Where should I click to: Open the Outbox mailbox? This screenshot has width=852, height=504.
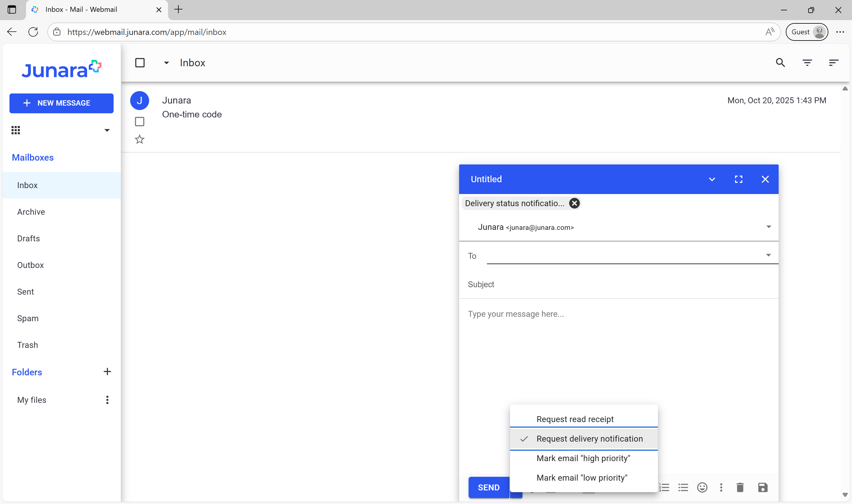[62, 265]
